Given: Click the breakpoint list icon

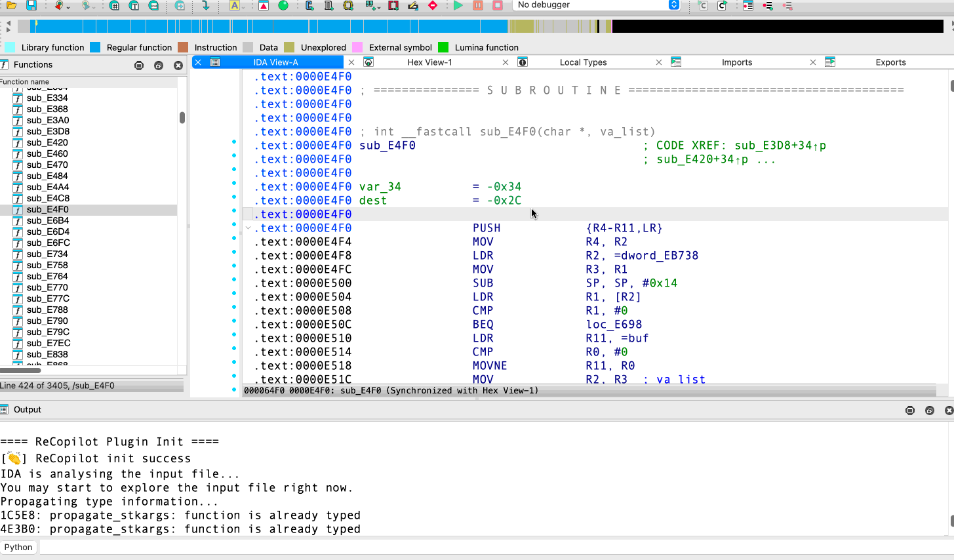Looking at the screenshot, I should (x=748, y=5).
